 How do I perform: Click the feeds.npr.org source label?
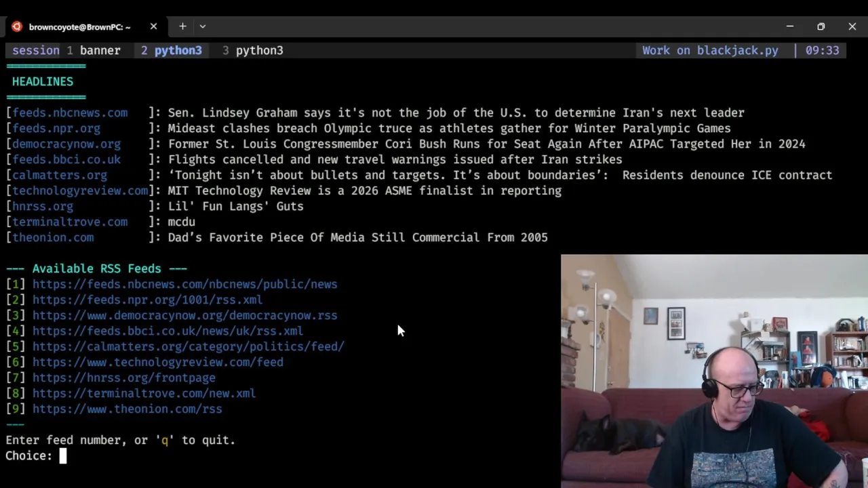(56, 128)
